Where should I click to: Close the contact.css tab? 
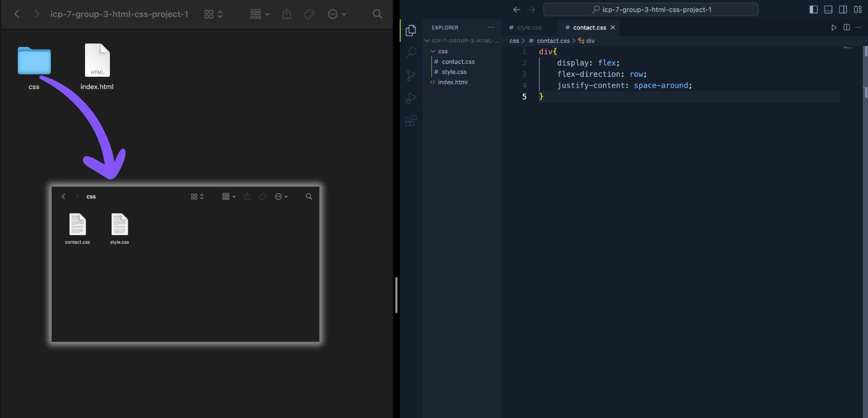pyautogui.click(x=613, y=27)
